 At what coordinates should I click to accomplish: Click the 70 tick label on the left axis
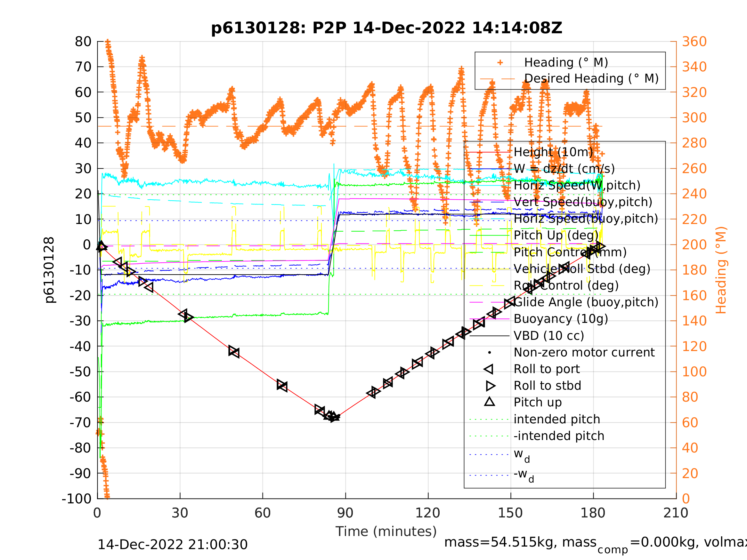pos(83,67)
